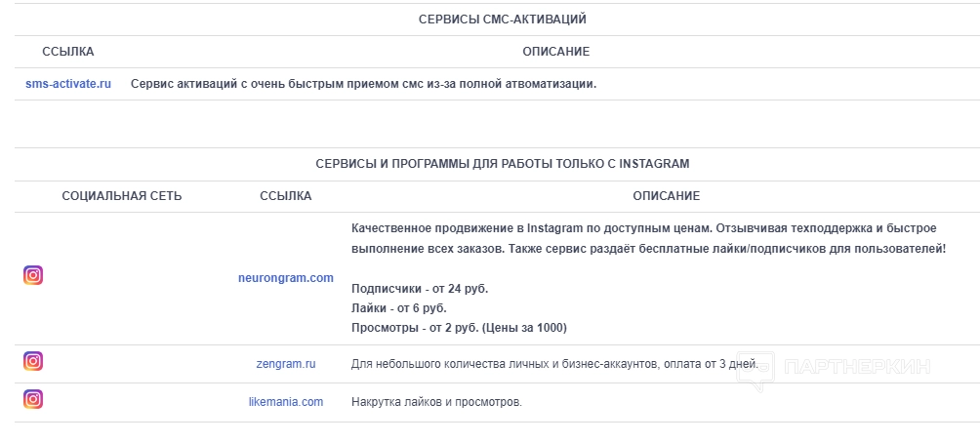Click "Ссылка" header in the SMS table
Image resolution: width=980 pixels, height=443 pixels.
click(x=68, y=52)
